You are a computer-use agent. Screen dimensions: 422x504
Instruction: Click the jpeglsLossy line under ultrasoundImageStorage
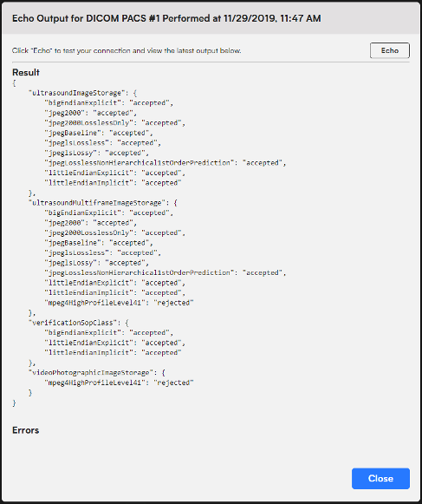point(97,153)
